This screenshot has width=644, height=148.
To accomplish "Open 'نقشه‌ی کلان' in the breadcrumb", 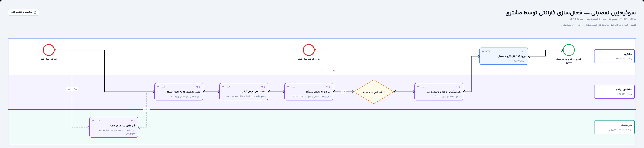I will (630, 25).
